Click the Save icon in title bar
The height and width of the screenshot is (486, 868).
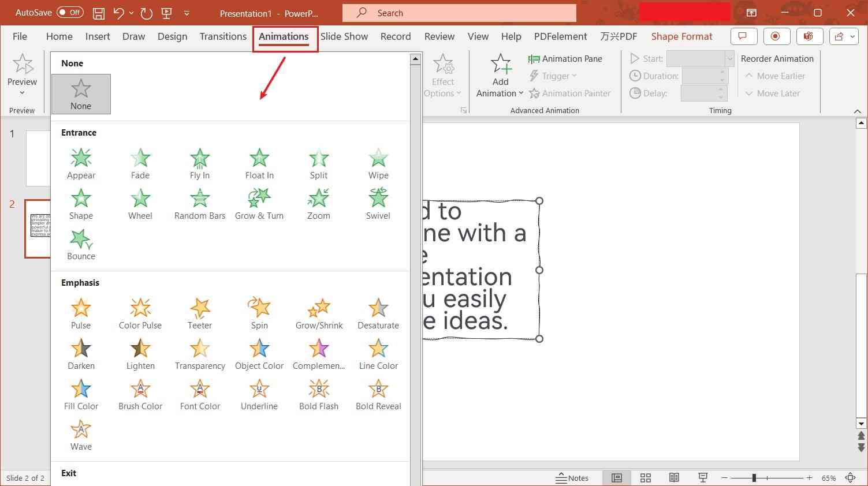pyautogui.click(x=99, y=13)
